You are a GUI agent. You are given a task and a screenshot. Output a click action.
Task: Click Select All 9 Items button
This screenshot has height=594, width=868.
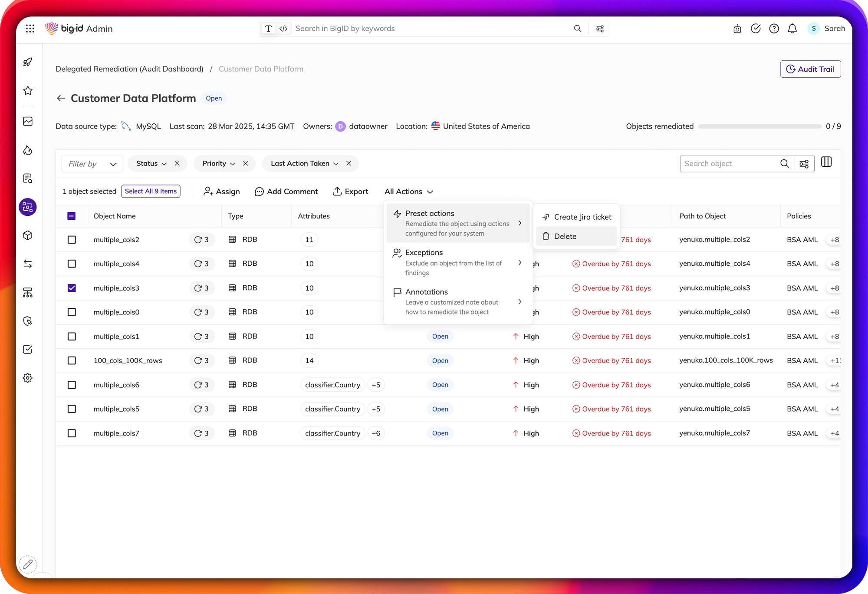point(151,191)
